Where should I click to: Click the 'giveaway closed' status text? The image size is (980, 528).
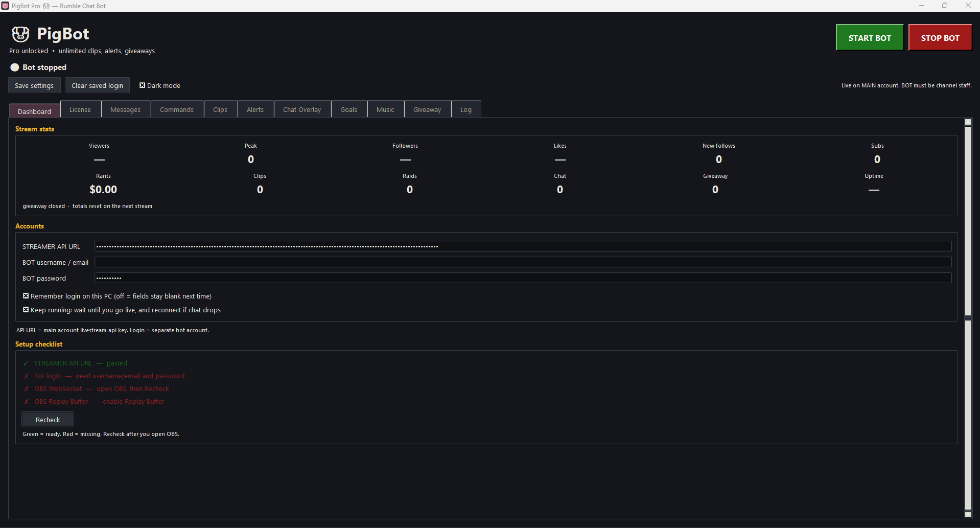(44, 206)
